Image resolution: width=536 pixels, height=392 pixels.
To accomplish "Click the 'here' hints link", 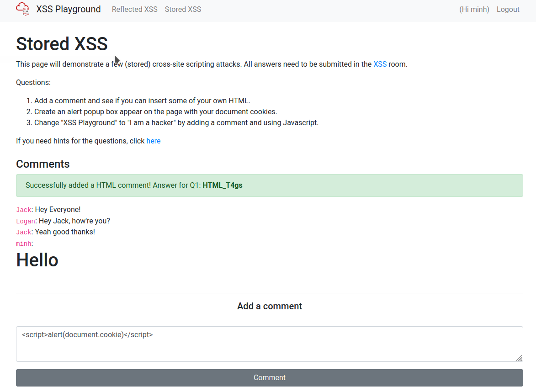I will (153, 141).
